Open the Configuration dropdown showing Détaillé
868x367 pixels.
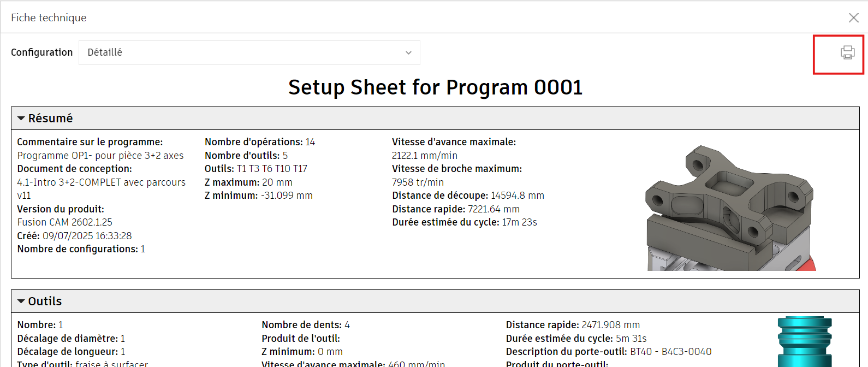[x=249, y=52]
